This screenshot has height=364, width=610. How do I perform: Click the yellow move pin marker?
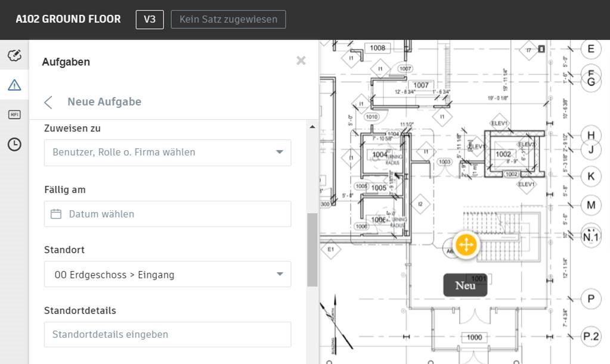tap(465, 245)
